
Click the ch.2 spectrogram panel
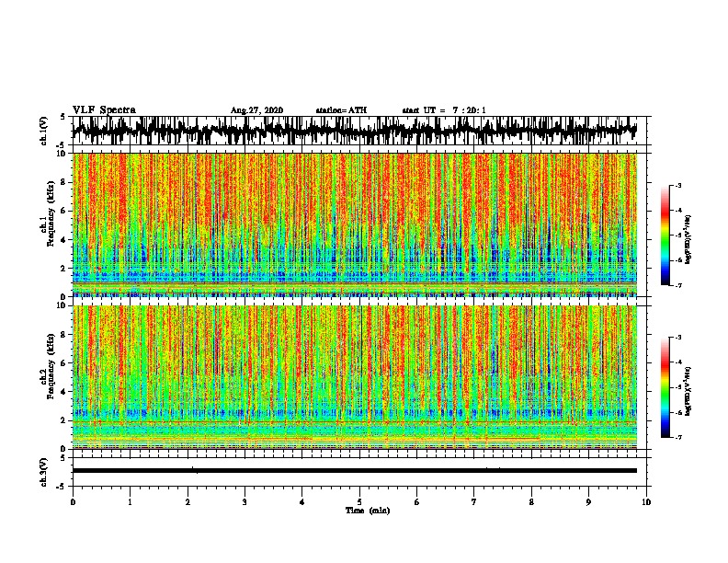click(355, 377)
